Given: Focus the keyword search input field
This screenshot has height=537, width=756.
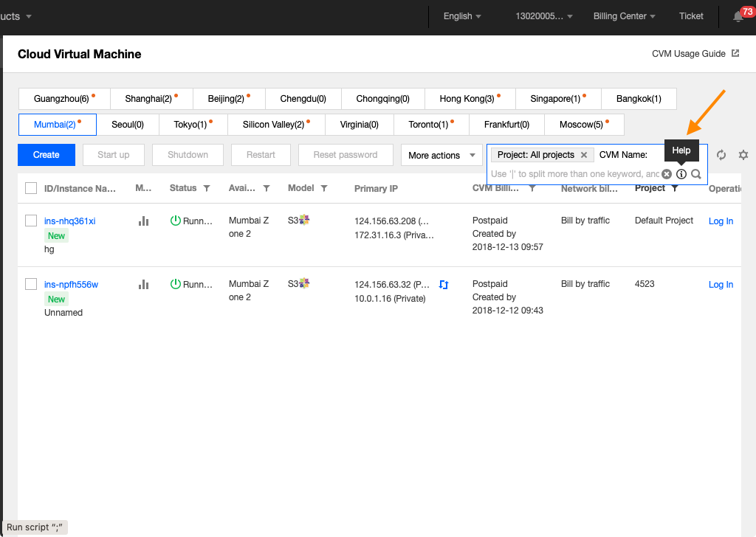Looking at the screenshot, I should point(575,174).
